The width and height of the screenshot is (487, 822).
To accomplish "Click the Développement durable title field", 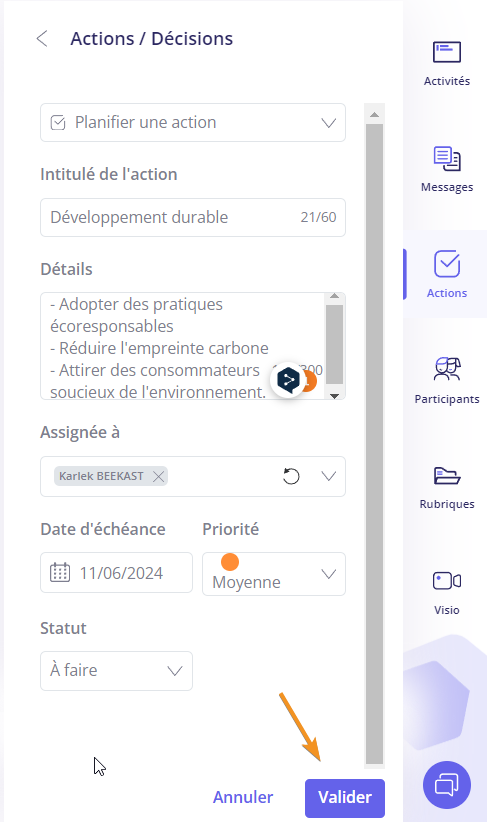I will (193, 218).
